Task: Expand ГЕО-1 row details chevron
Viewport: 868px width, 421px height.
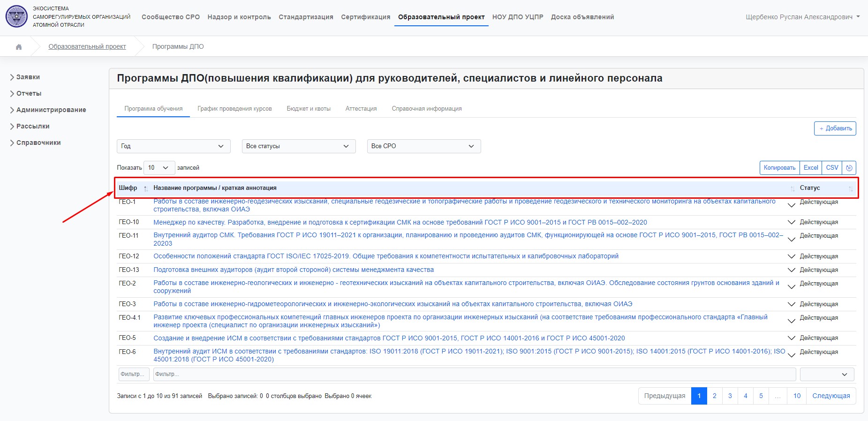Action: [x=792, y=205]
